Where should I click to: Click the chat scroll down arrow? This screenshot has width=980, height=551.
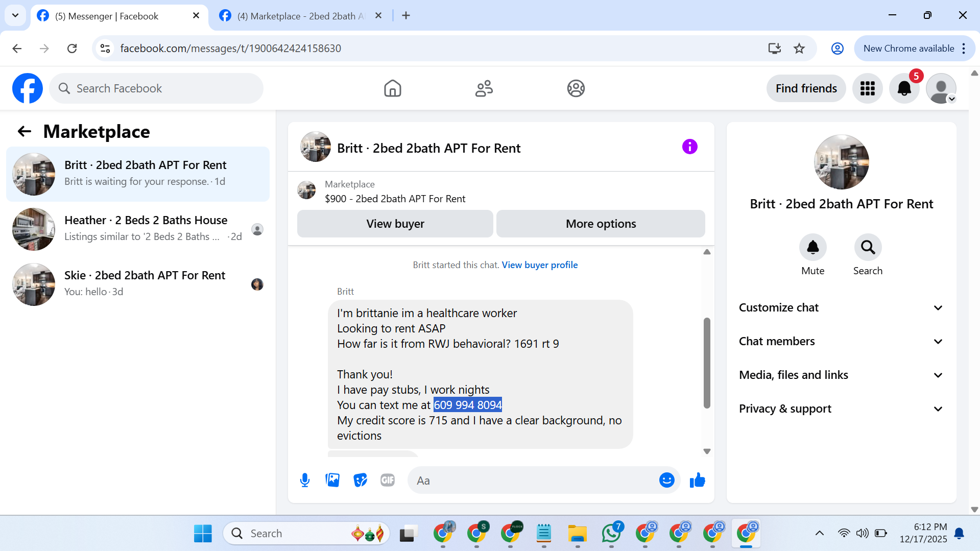(707, 451)
